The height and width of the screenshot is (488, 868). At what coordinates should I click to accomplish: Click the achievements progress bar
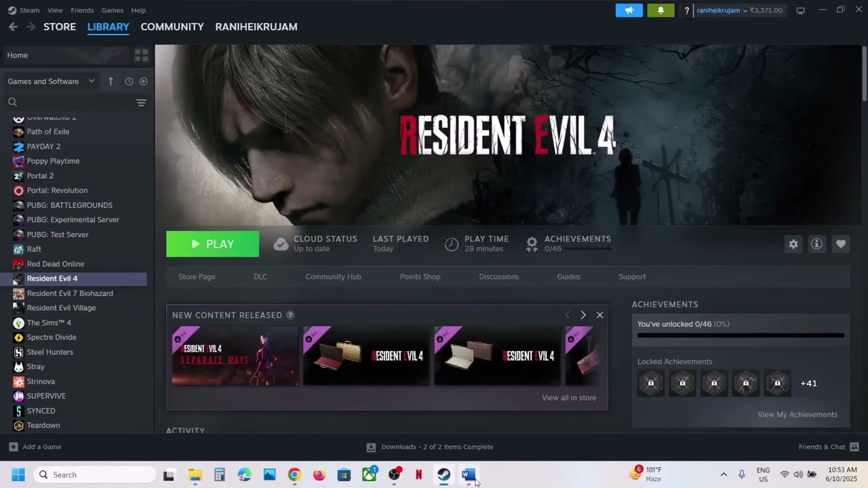[x=741, y=335]
